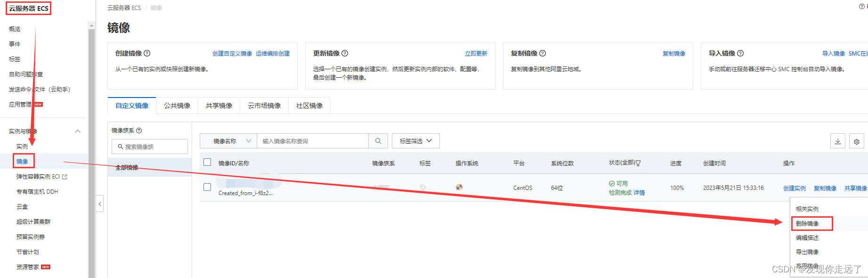Image resolution: width=868 pixels, height=278 pixels.
Task: Click the help icon next to 更新镜像
Action: coord(345,53)
